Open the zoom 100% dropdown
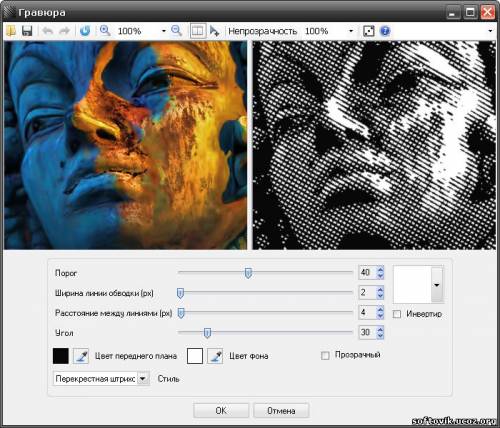 click(164, 31)
